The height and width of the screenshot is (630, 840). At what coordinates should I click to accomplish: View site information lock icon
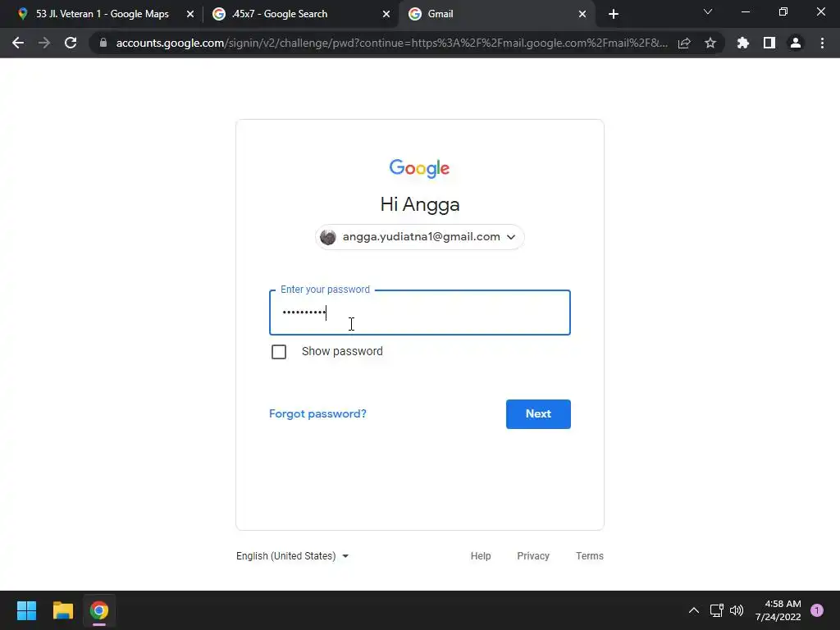(x=103, y=43)
